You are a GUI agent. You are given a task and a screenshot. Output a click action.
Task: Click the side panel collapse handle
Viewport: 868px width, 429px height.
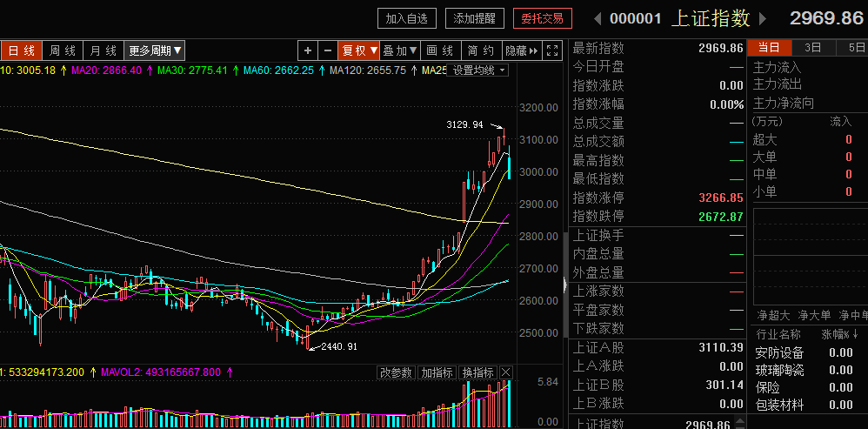565,285
